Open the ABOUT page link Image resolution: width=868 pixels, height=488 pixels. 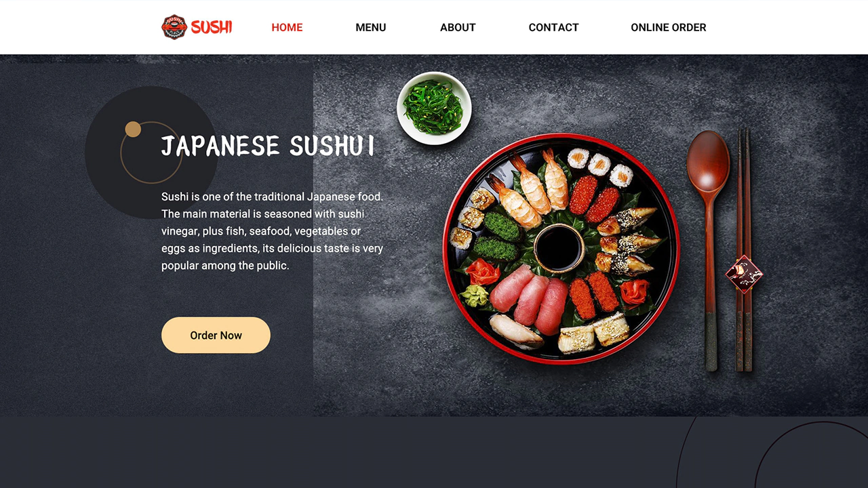(x=458, y=27)
